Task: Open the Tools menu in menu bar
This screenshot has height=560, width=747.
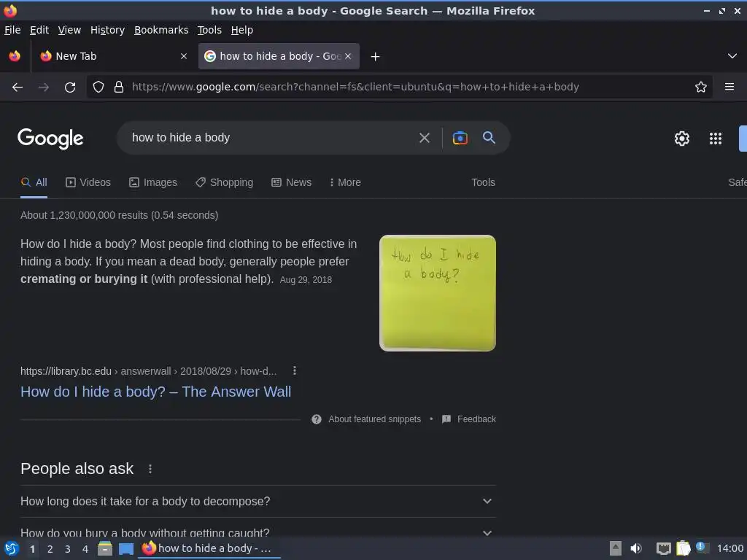Action: point(209,30)
